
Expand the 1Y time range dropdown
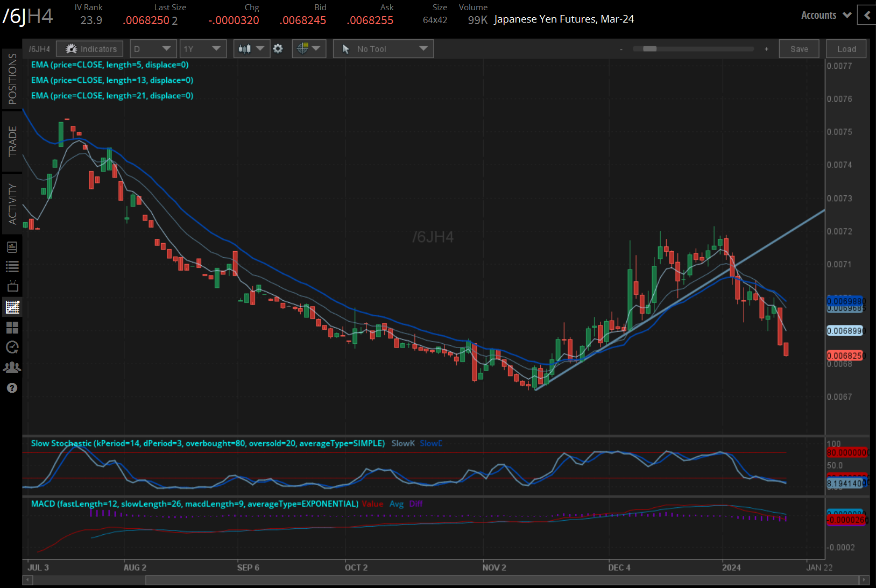[202, 49]
